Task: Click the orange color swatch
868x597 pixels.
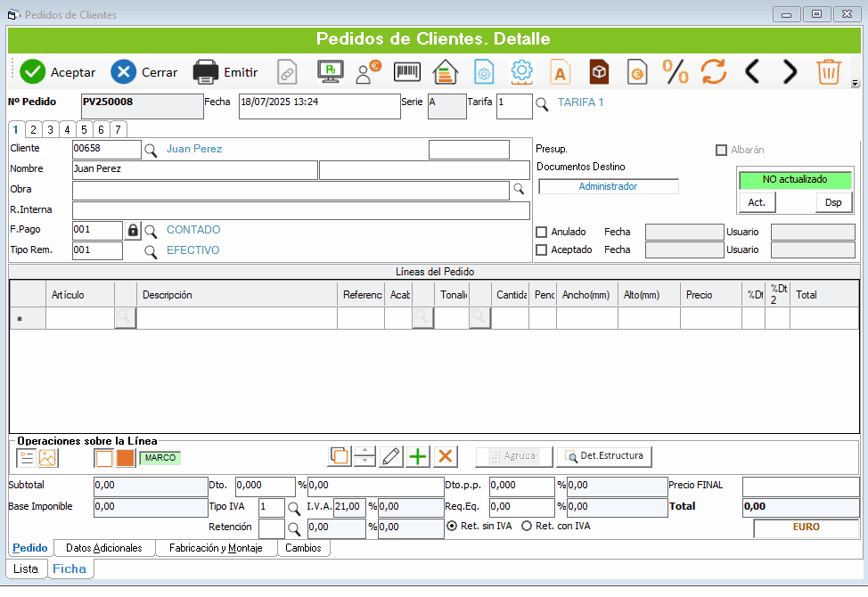Action: (x=125, y=458)
